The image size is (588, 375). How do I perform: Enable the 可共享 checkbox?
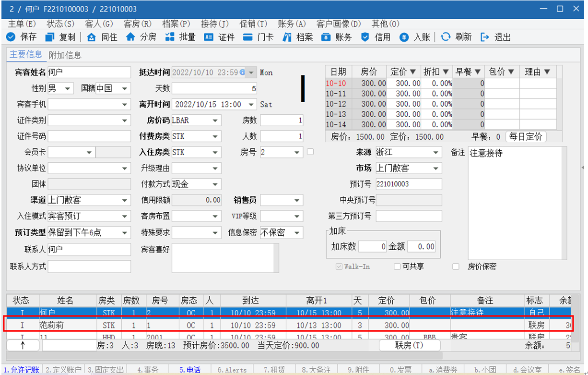(x=397, y=266)
